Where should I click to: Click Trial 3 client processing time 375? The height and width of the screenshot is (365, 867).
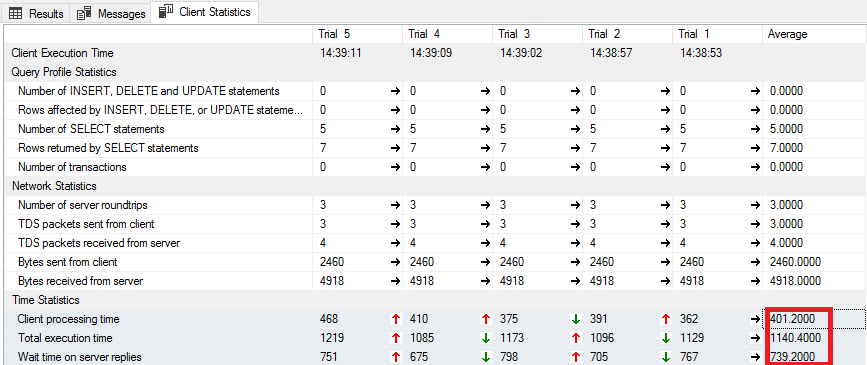point(509,319)
